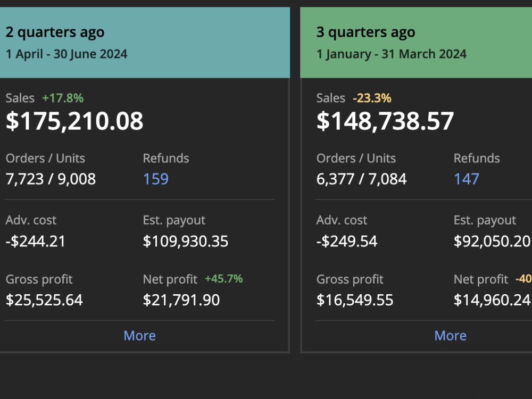Click adv. cost value -$244.21
Screen dimensions: 532x399
(x=35, y=241)
